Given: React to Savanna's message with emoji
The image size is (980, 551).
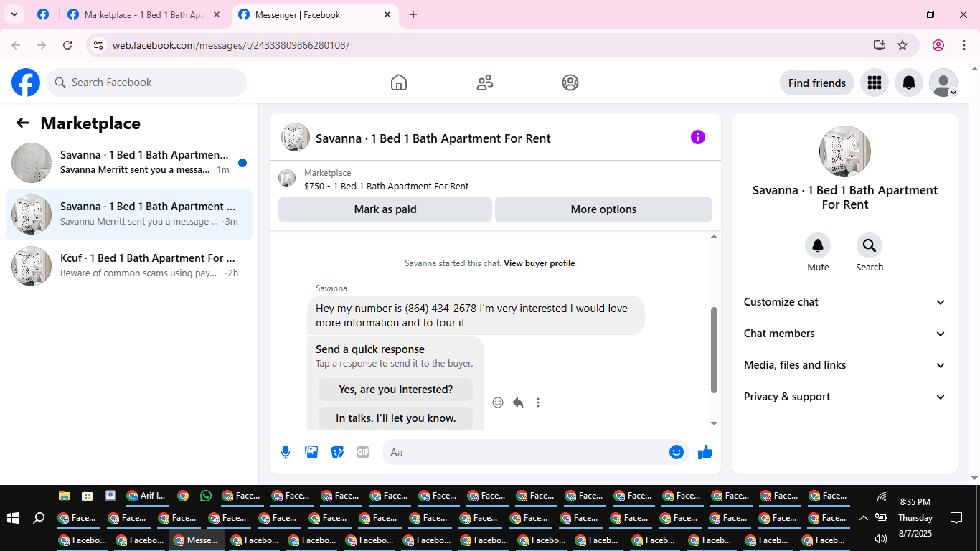Looking at the screenshot, I should click(498, 402).
